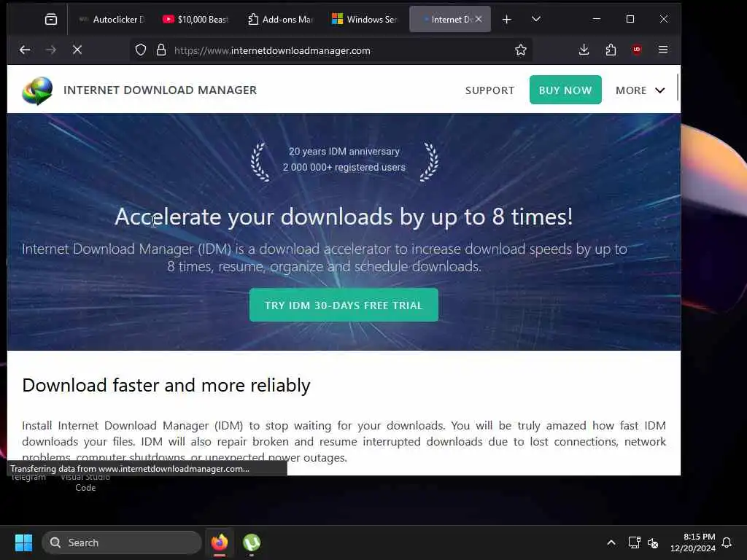
Task: Click the 'Accelerate your downloads' headline
Action: coord(344,217)
